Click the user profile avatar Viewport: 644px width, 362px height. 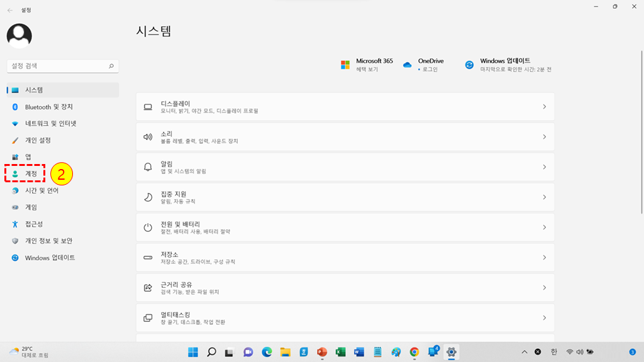(19, 36)
